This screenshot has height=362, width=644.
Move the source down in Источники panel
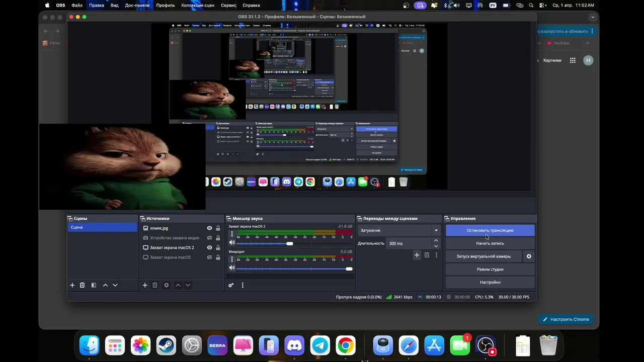pyautogui.click(x=188, y=285)
